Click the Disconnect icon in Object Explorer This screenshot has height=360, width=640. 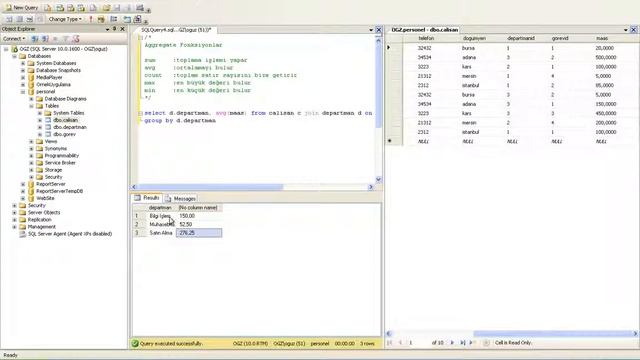click(x=45, y=38)
